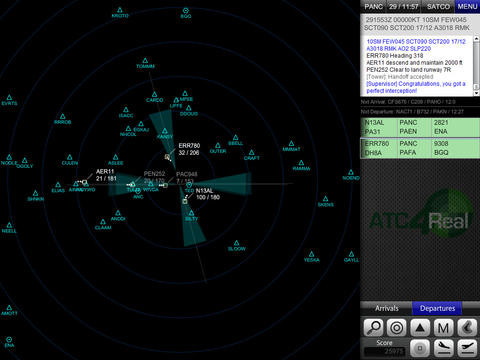
Task: Click the magnifying glass zoom icon
Action: pyautogui.click(x=373, y=327)
